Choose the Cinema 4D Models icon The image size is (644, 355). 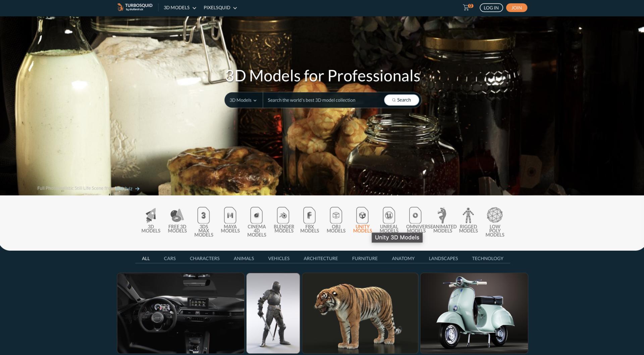click(257, 215)
